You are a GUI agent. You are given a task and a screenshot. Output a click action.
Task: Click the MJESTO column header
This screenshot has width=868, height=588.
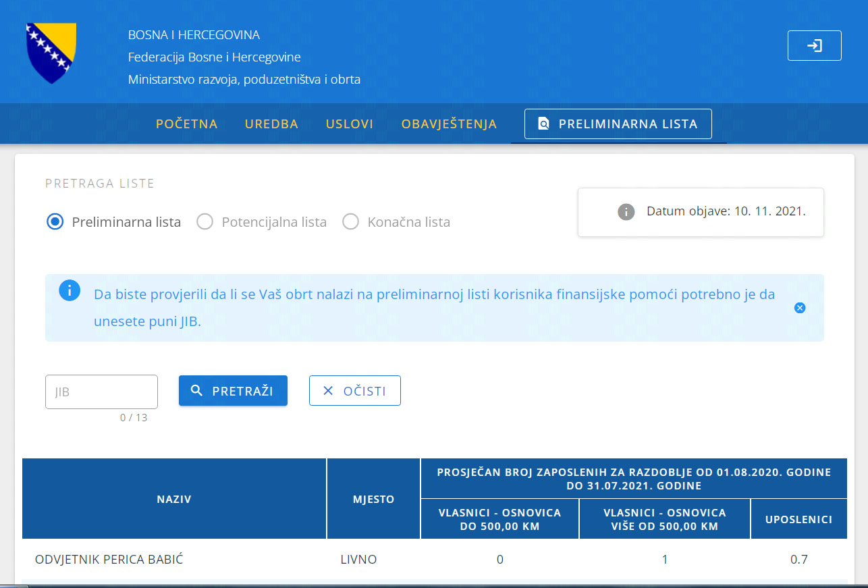pos(373,499)
